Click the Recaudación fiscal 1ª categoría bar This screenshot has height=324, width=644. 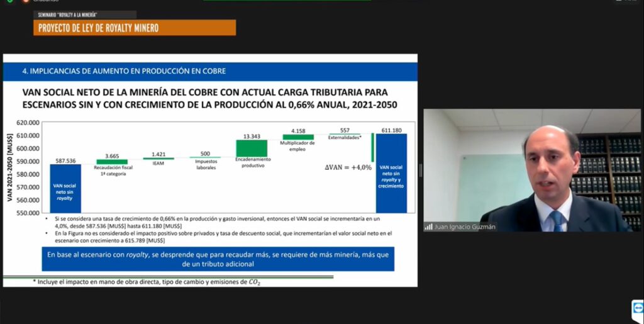(x=112, y=162)
